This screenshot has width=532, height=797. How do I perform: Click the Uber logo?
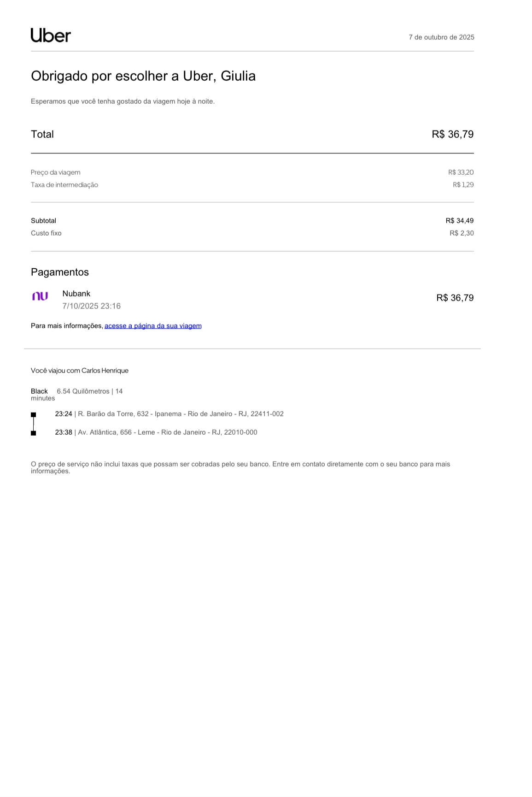51,35
